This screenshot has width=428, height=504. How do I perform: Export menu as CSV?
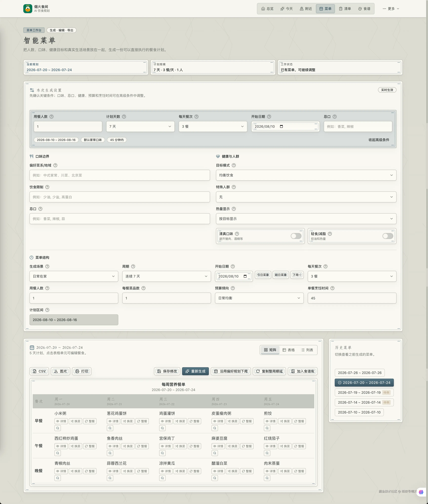[39, 371]
